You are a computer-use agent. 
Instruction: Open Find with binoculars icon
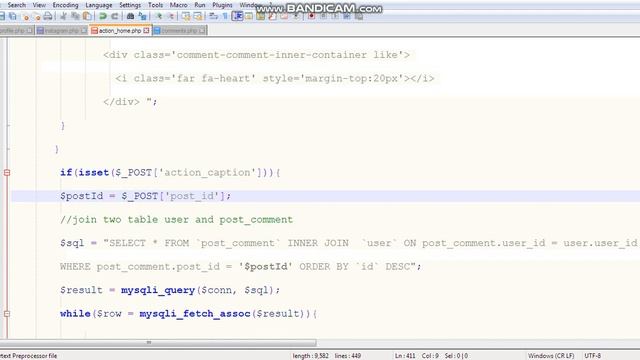point(130,16)
